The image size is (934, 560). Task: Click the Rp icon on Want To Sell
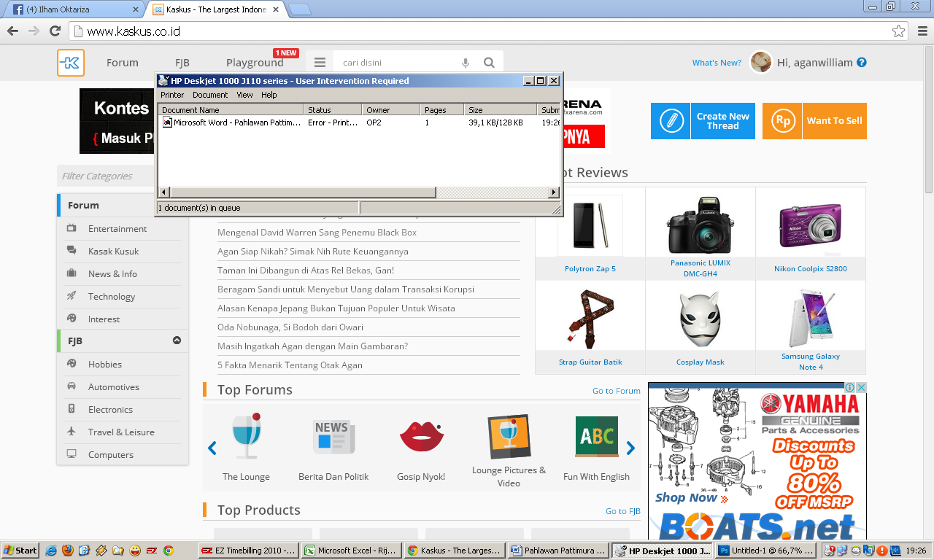(x=782, y=121)
